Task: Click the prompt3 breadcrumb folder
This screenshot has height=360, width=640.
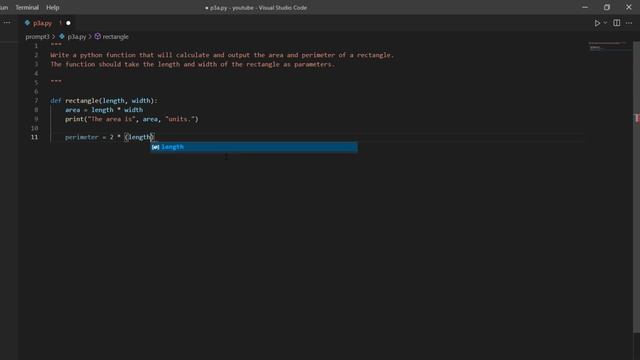Action: pyautogui.click(x=37, y=37)
